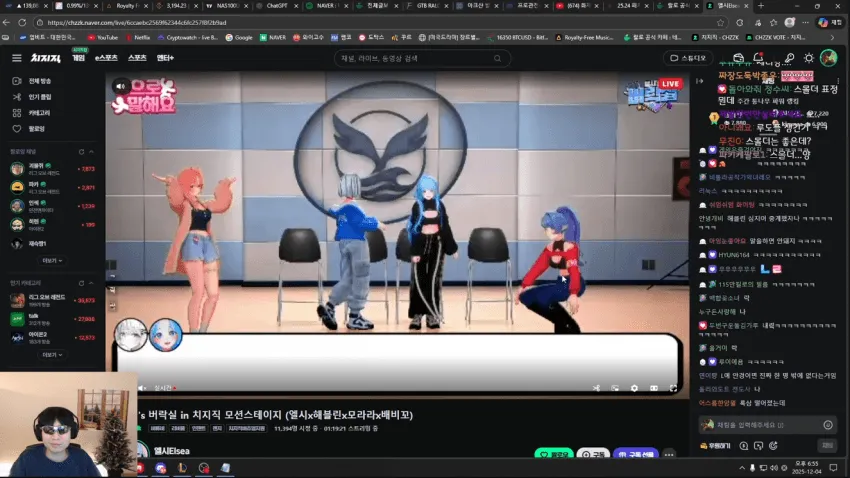Screen dimensions: 850x478
Task: Open the emoji picker in chat
Action: tap(828, 425)
